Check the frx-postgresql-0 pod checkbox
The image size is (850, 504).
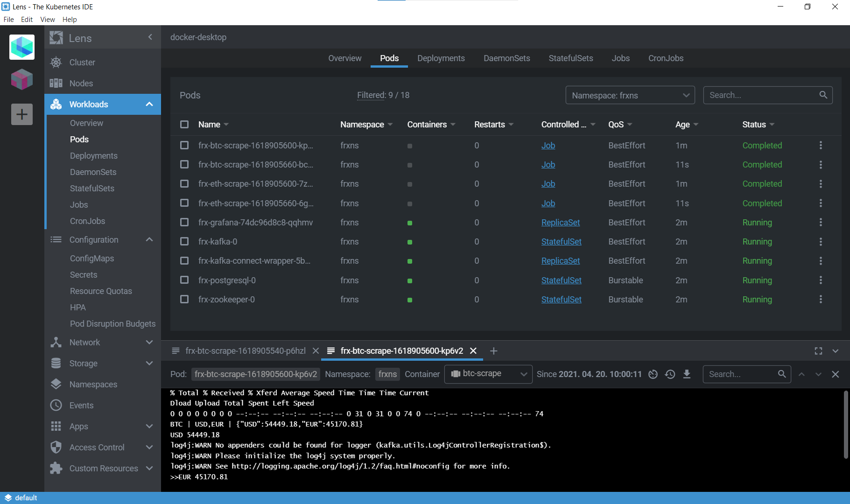[x=184, y=280]
